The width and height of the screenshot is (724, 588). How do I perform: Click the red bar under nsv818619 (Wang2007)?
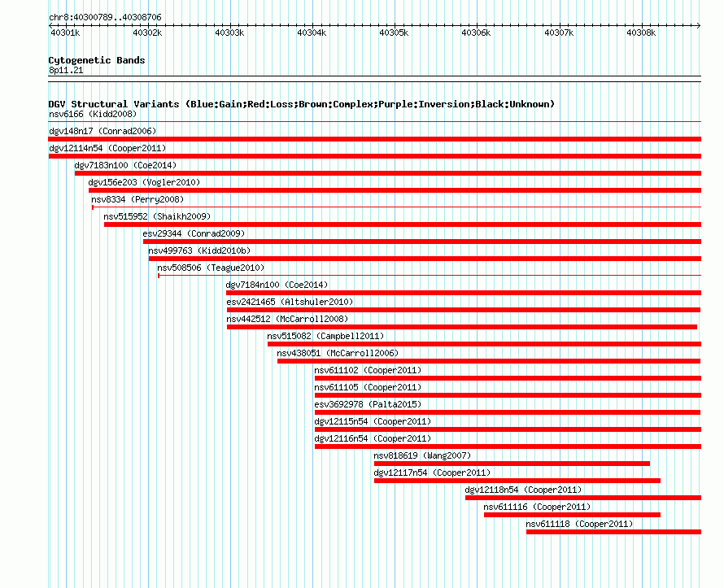[x=512, y=464]
